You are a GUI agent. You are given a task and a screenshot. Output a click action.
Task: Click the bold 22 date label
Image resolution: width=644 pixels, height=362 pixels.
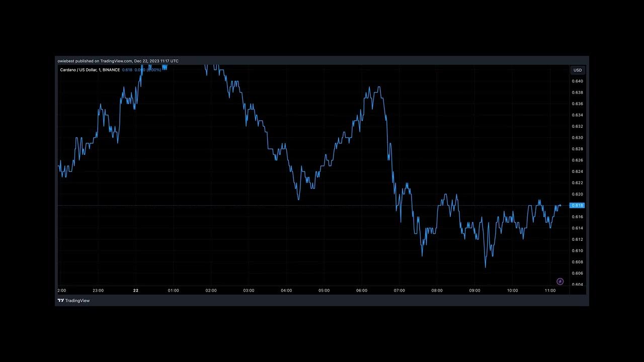click(x=136, y=291)
